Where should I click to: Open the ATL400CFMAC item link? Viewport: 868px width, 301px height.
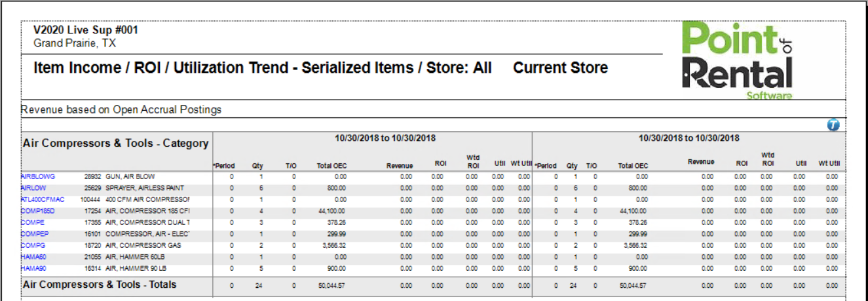[43, 199]
